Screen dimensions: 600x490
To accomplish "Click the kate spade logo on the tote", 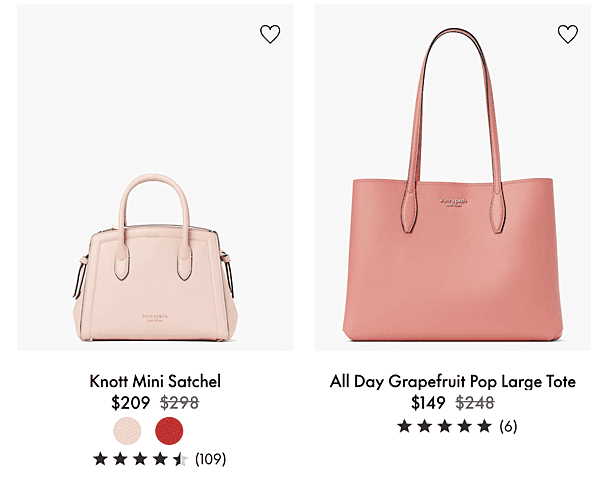I will [453, 202].
